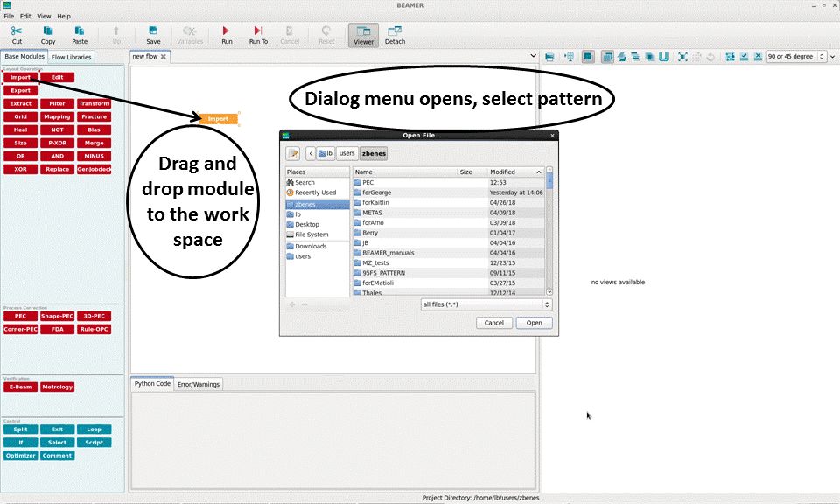Open the File menu
This screenshot has width=840, height=504.
(9, 16)
